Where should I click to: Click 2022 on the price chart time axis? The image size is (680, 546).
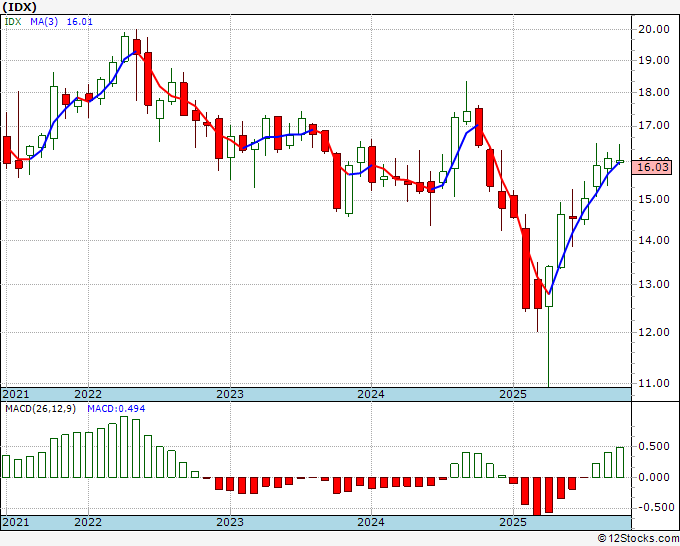[x=88, y=394]
